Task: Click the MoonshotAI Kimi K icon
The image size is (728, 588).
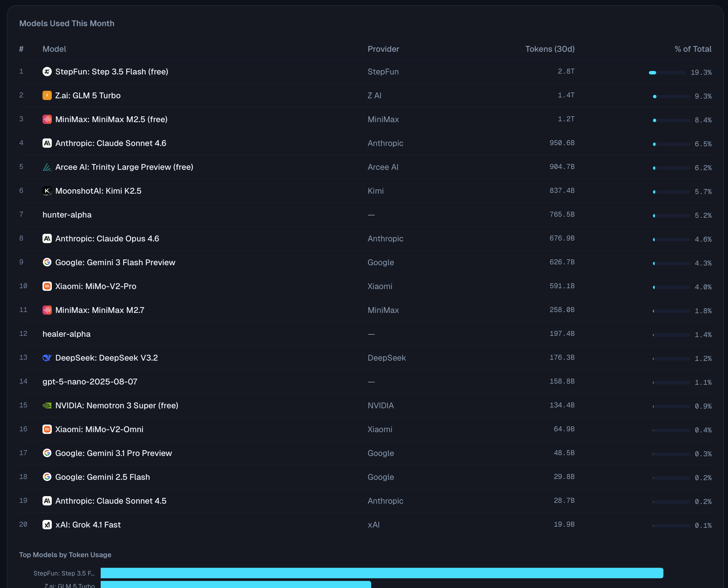Action: pyautogui.click(x=47, y=191)
